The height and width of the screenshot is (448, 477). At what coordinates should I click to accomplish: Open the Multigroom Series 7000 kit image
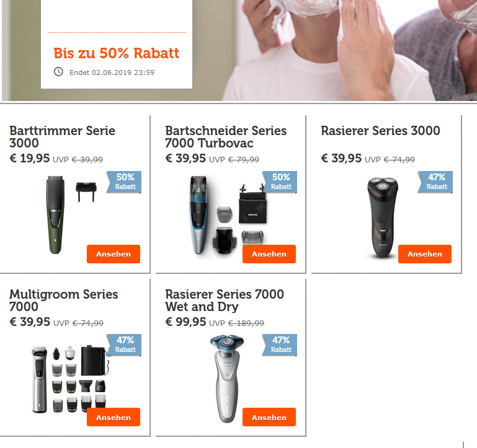(69, 379)
